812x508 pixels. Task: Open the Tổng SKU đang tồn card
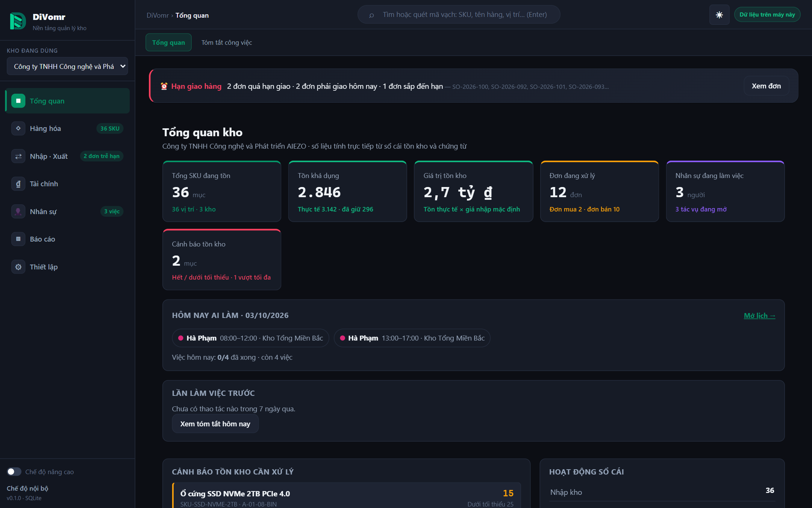coord(222,191)
